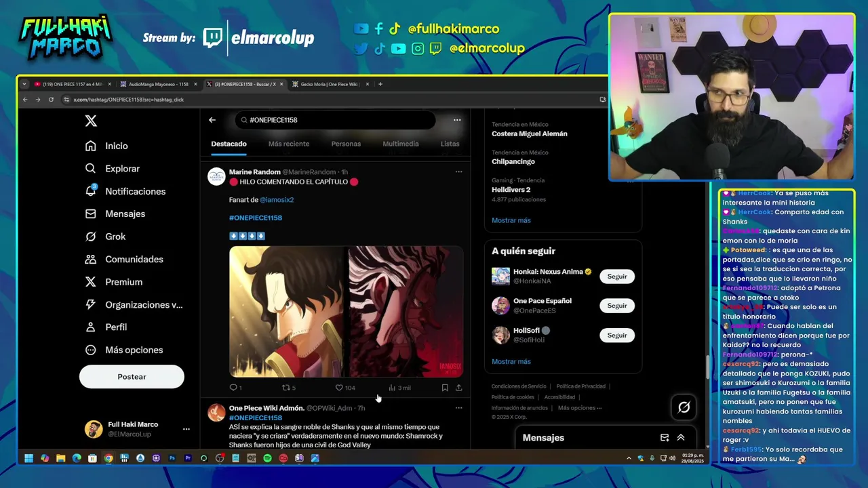Like the Marine Random post

click(x=345, y=388)
